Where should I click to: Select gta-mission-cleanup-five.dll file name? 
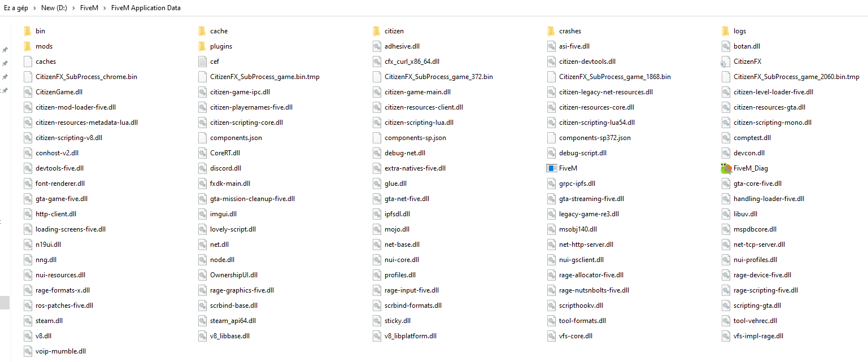252,199
